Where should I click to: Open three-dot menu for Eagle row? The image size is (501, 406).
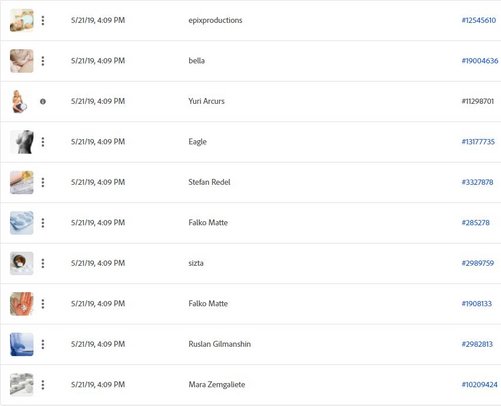43,142
